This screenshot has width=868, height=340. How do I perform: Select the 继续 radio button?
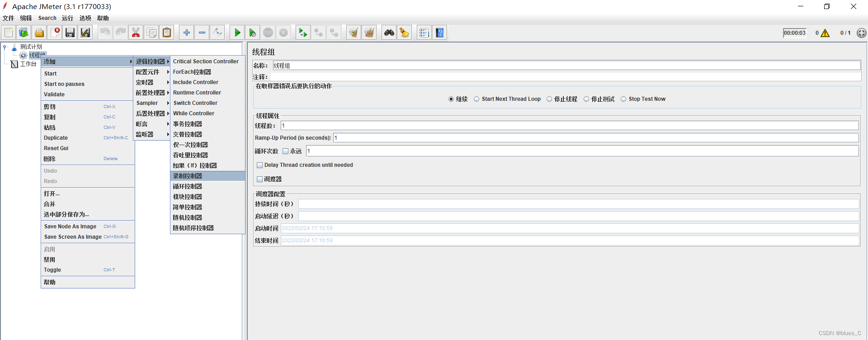[451, 99]
